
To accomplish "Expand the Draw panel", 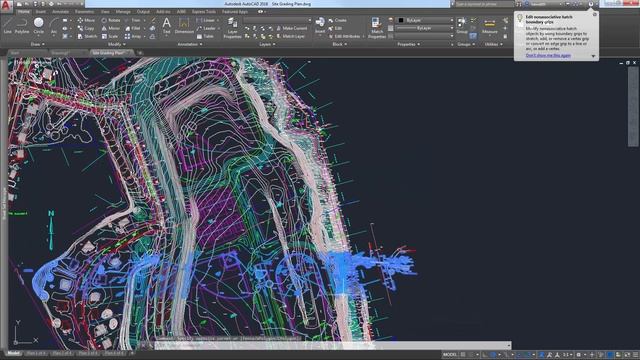I will click(x=37, y=44).
